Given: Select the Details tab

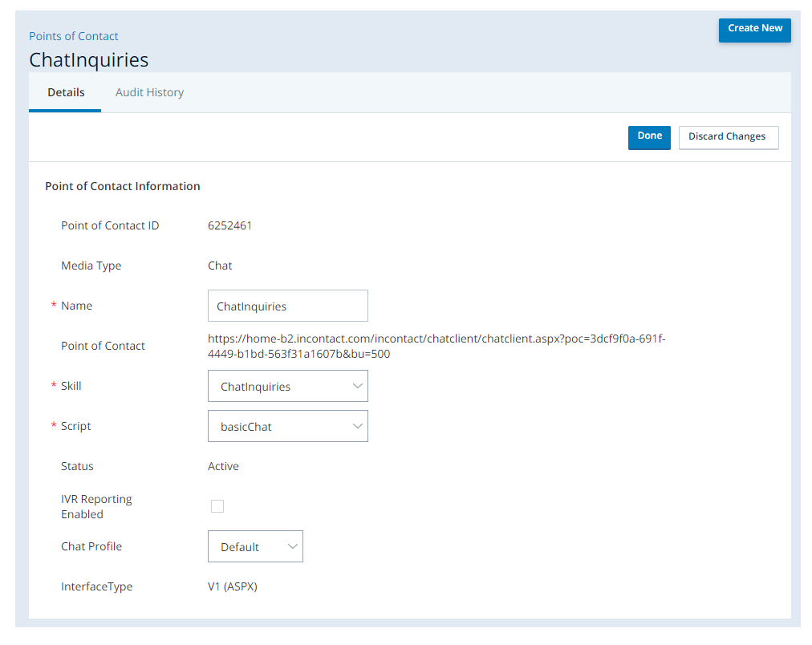Looking at the screenshot, I should pyautogui.click(x=66, y=93).
